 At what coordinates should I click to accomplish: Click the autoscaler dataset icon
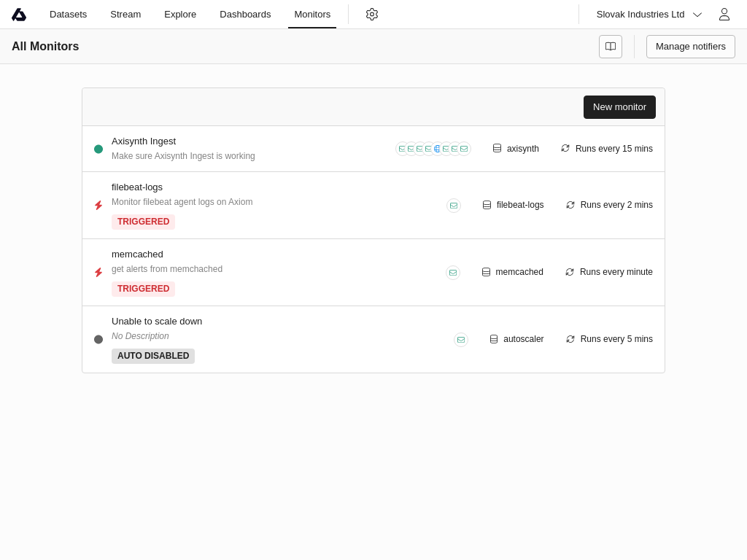point(494,339)
